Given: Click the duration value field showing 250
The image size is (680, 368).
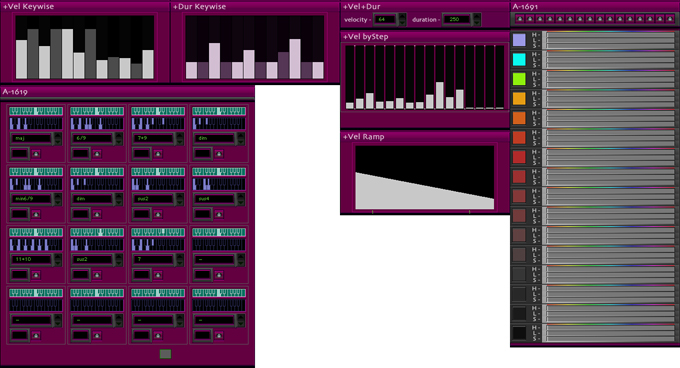Looking at the screenshot, I should tap(456, 20).
